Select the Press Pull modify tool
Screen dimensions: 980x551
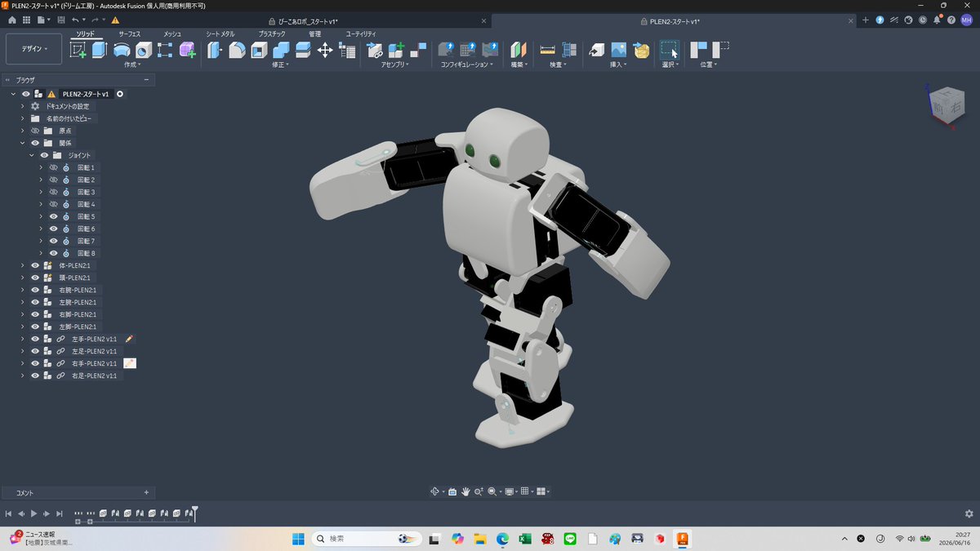click(x=215, y=50)
